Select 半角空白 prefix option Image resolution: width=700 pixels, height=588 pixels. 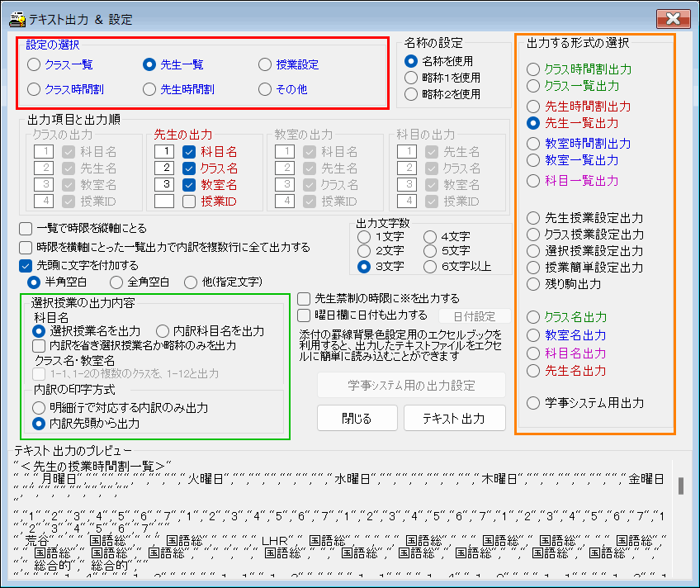[34, 282]
